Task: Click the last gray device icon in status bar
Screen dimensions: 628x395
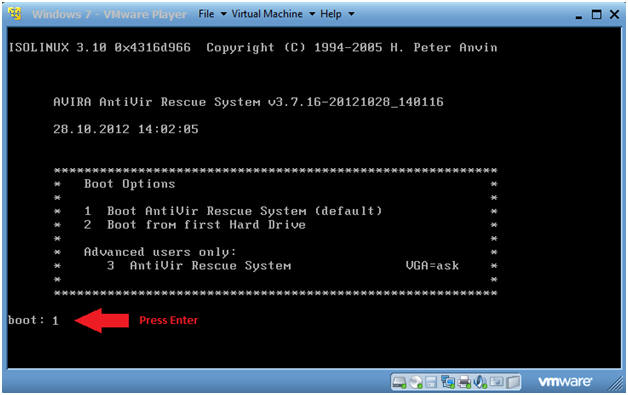Action: 513,382
